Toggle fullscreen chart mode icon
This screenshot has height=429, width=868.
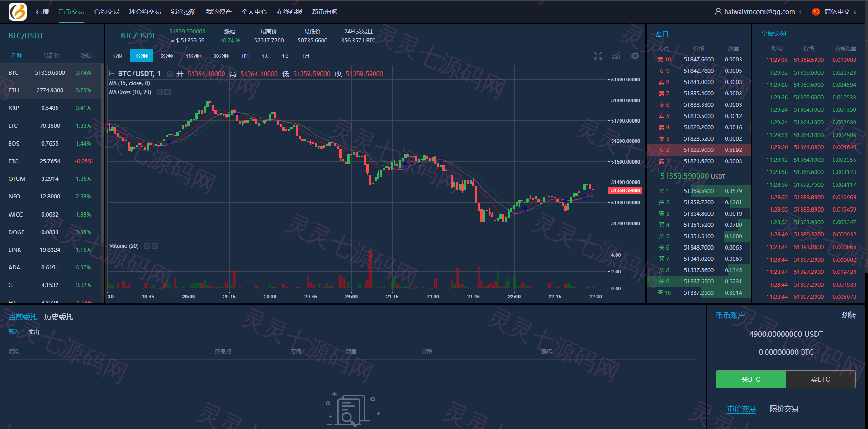click(598, 56)
